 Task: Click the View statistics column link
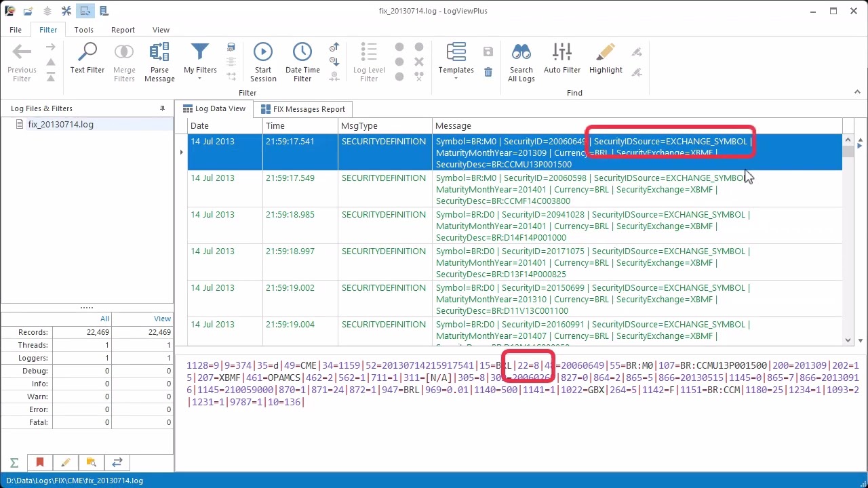pos(162,319)
